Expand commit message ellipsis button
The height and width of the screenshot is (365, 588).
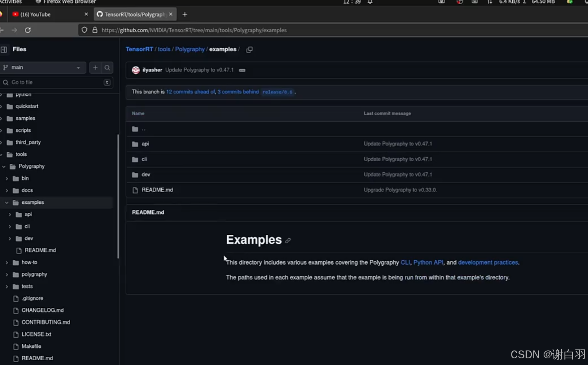(242, 70)
